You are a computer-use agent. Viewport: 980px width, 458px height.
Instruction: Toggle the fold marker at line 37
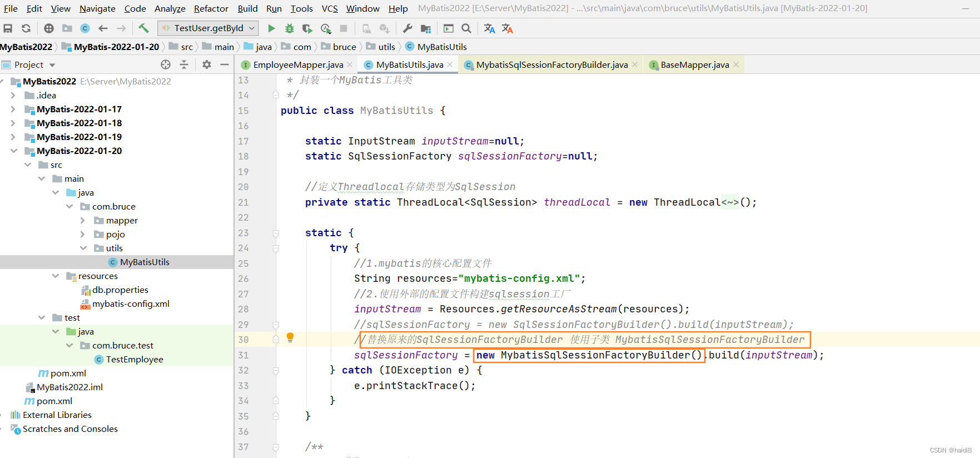276,447
